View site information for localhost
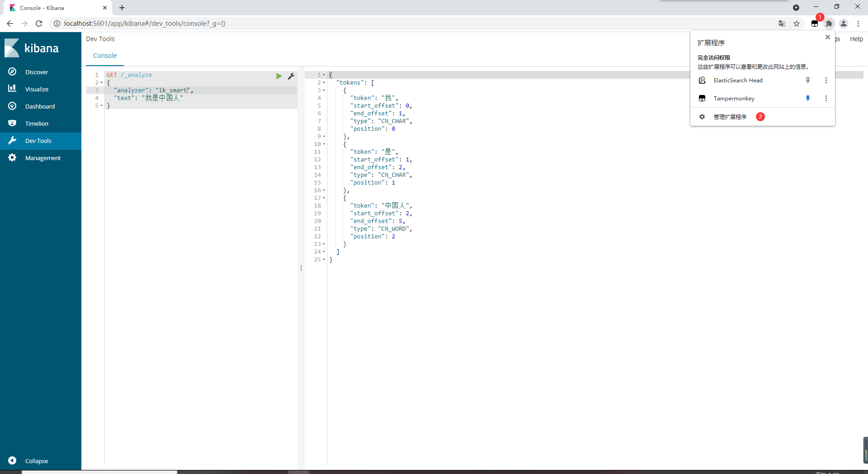Screen dimensions: 868x474 [57, 24]
